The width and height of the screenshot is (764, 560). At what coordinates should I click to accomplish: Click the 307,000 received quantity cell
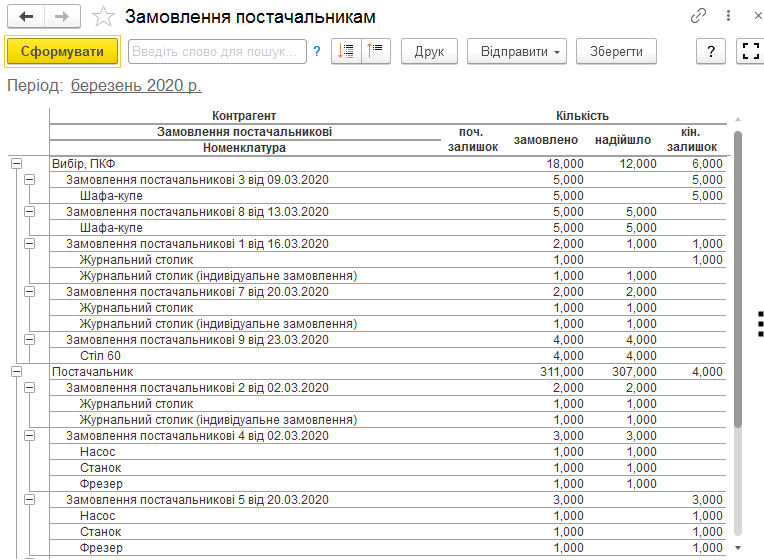tap(634, 371)
